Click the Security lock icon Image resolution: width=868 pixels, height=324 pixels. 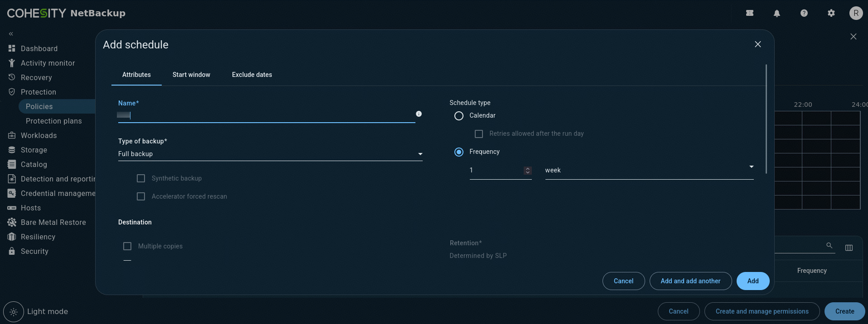pyautogui.click(x=12, y=251)
